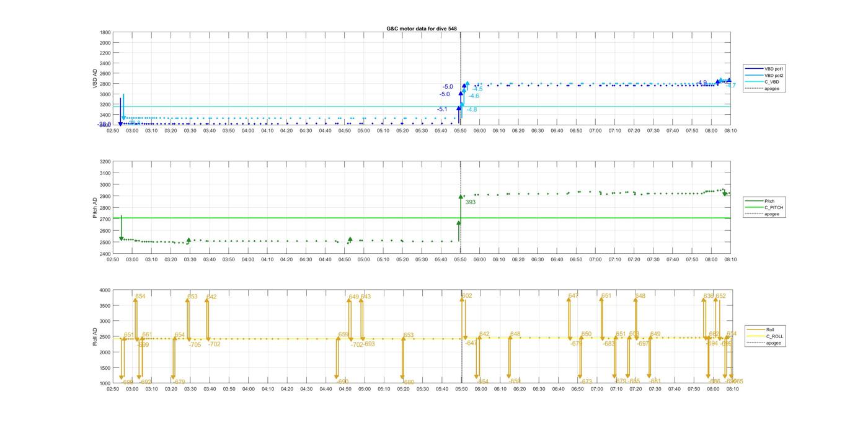
Task: Select the 'Pitch AD' y-axis label
Action: [95, 208]
